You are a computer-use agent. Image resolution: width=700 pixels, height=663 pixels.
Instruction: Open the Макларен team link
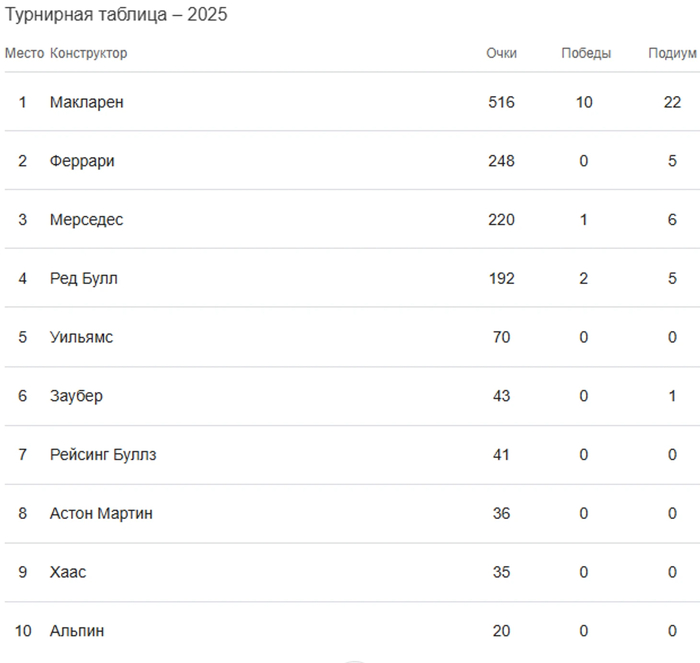[x=87, y=102]
